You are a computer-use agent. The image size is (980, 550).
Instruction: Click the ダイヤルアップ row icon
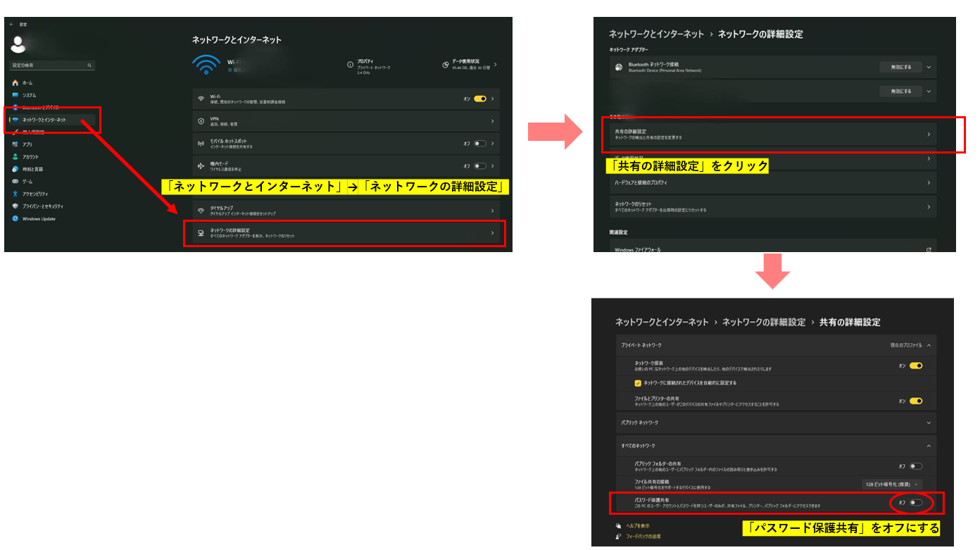coord(201,211)
